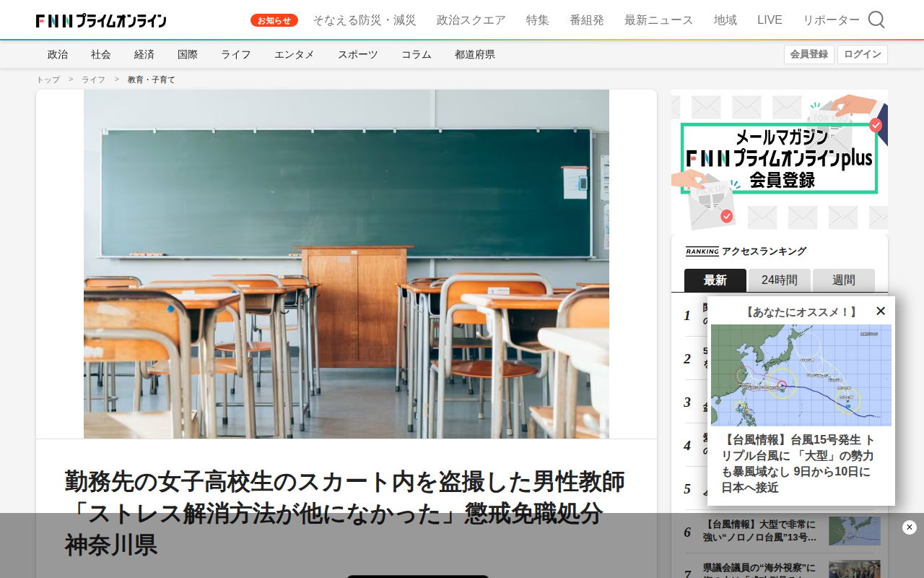Open ranking item 6 ノロノロ台風 article
The image size is (924, 578).
[760, 531]
